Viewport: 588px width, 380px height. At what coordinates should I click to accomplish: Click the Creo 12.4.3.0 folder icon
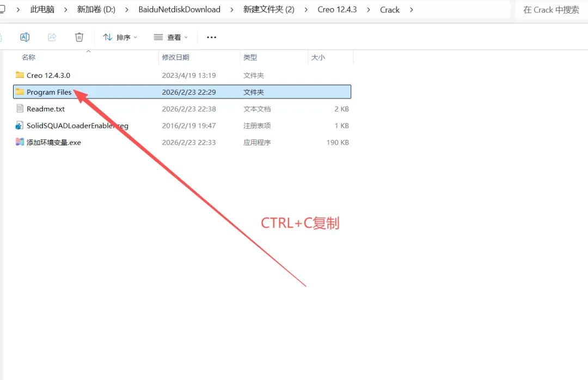tap(20, 75)
